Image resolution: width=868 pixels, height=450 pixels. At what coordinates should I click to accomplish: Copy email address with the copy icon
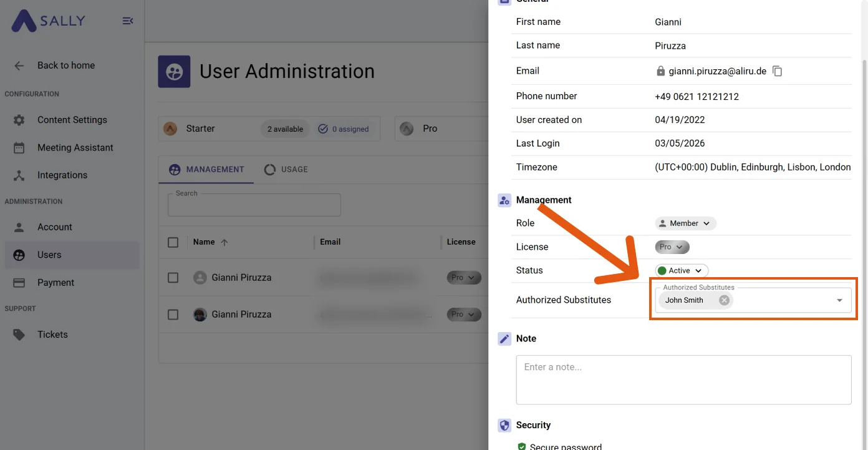777,71
